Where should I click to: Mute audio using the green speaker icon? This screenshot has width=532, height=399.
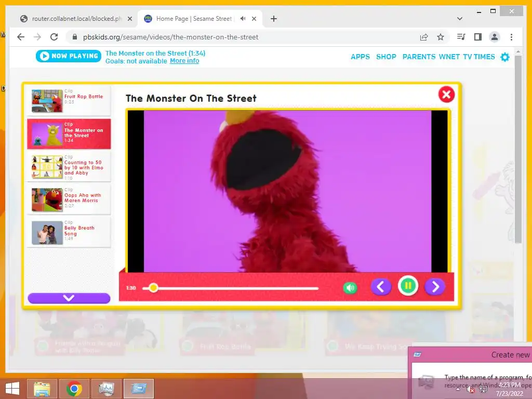pyautogui.click(x=350, y=288)
